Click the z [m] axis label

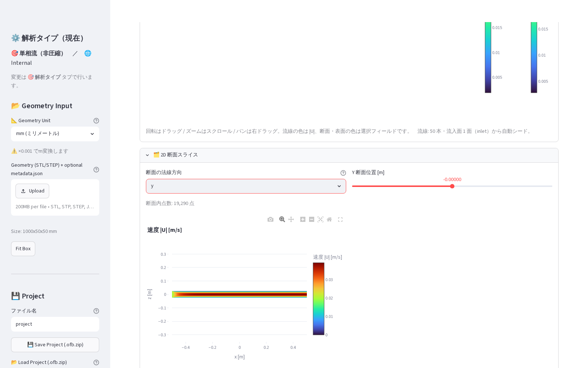[x=150, y=294]
